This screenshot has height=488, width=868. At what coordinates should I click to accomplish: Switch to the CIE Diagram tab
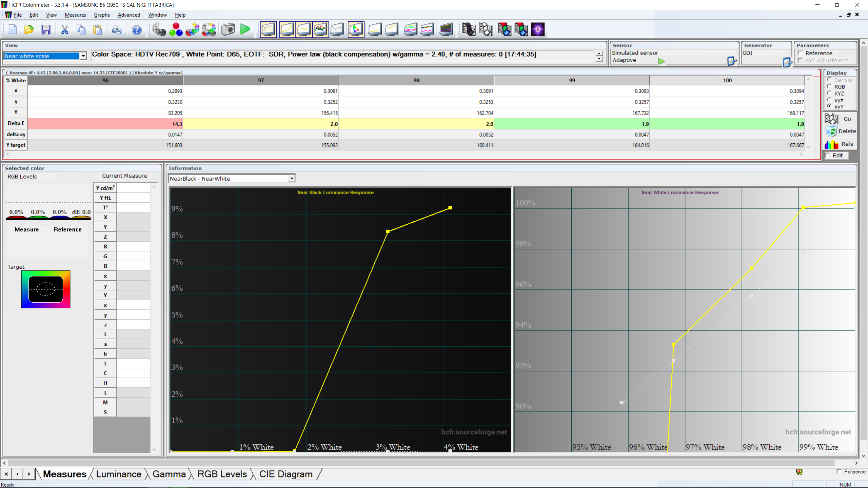pos(285,474)
